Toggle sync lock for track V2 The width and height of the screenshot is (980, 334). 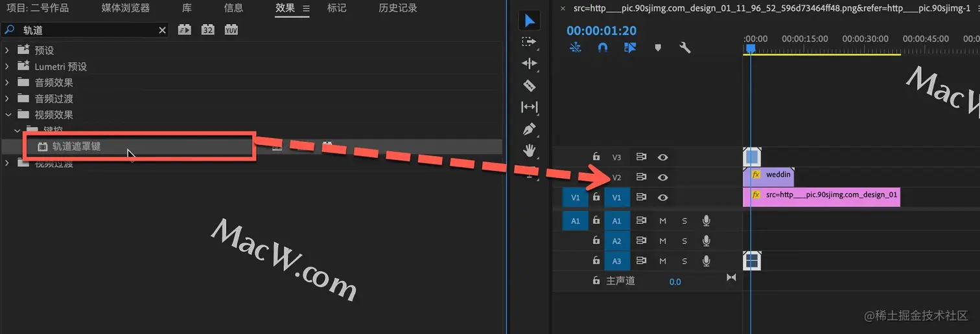642,177
